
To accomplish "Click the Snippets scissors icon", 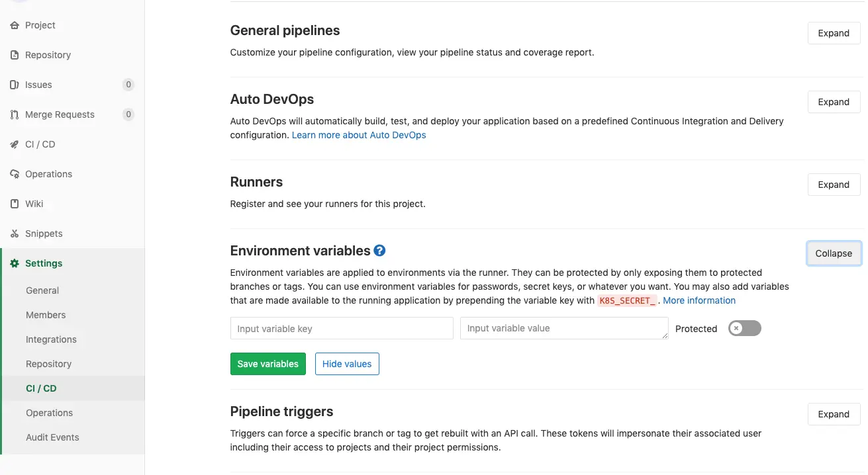I will (x=15, y=234).
